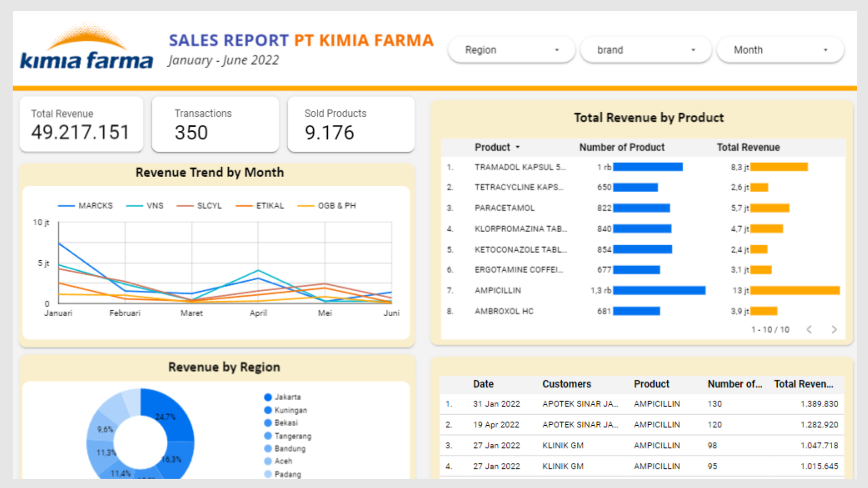The width and height of the screenshot is (868, 488).
Task: Select Aceh legend dot in region chart
Action: [268, 461]
